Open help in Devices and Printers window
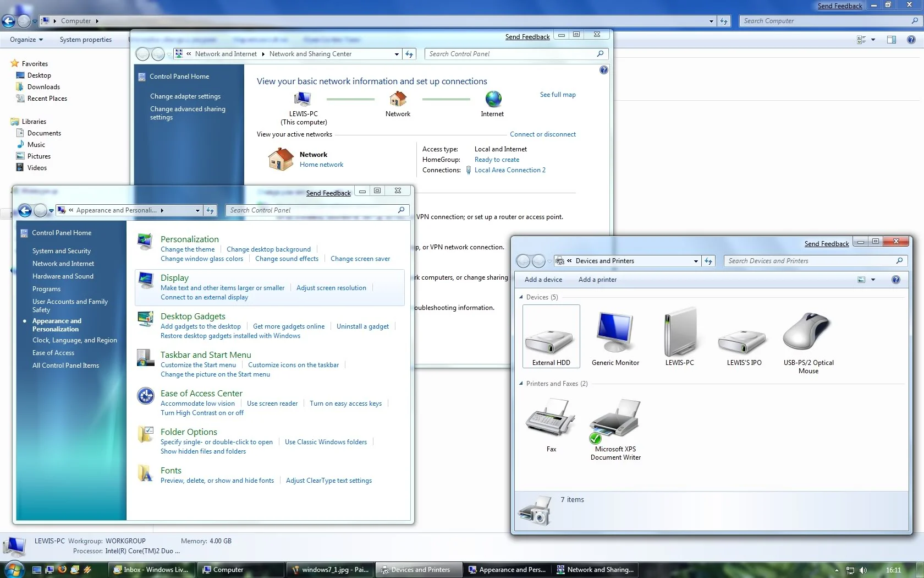The width and height of the screenshot is (924, 578). [895, 280]
